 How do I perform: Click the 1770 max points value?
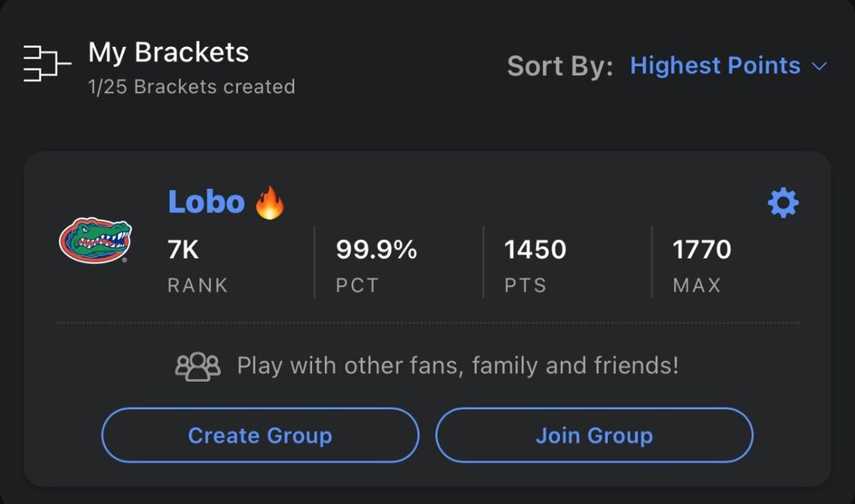tap(702, 249)
